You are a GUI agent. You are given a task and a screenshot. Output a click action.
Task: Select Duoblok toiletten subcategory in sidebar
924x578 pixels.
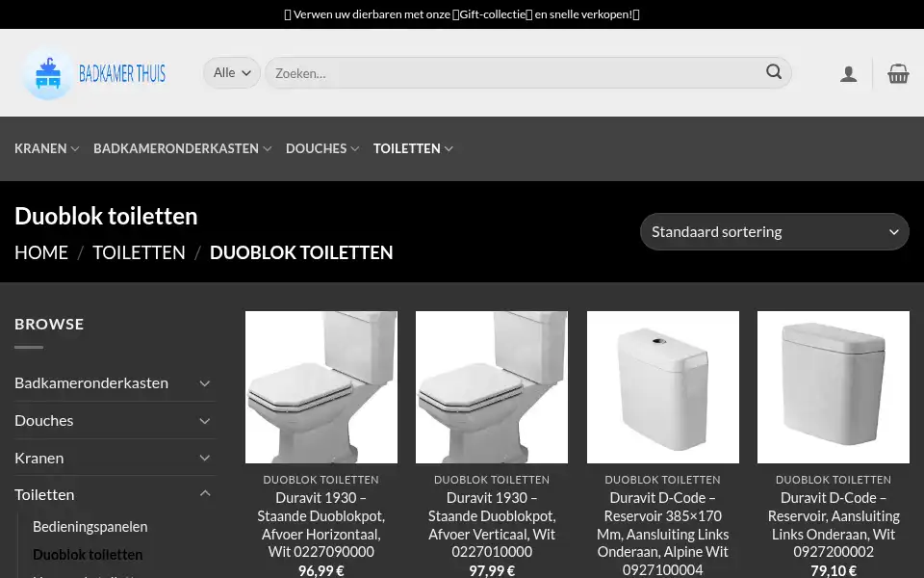point(88,555)
